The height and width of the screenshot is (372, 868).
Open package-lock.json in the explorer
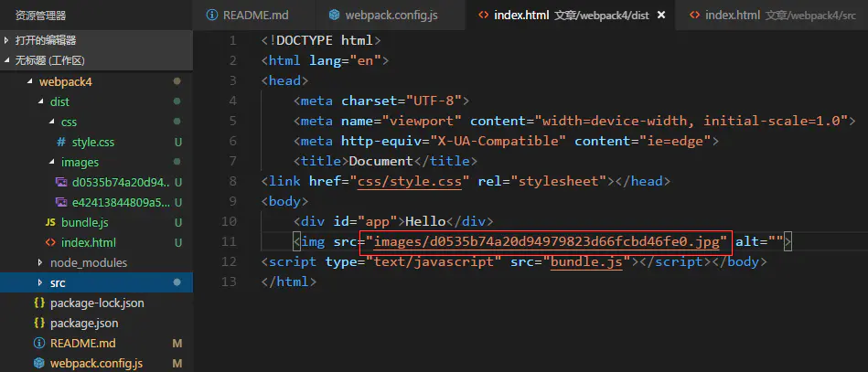[97, 303]
